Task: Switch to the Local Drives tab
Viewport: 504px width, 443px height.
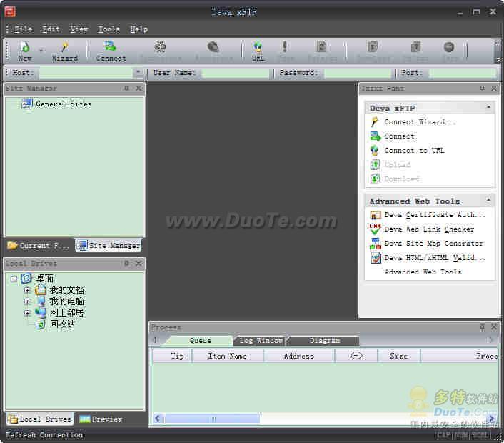Action: [39, 419]
